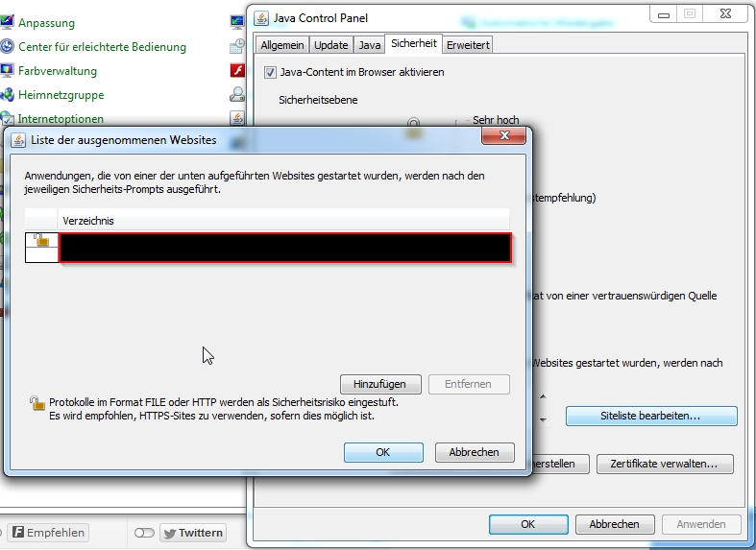Viewport: 756px width, 550px height.
Task: Click the Heimnetzgruppe network icon
Action: point(7,94)
